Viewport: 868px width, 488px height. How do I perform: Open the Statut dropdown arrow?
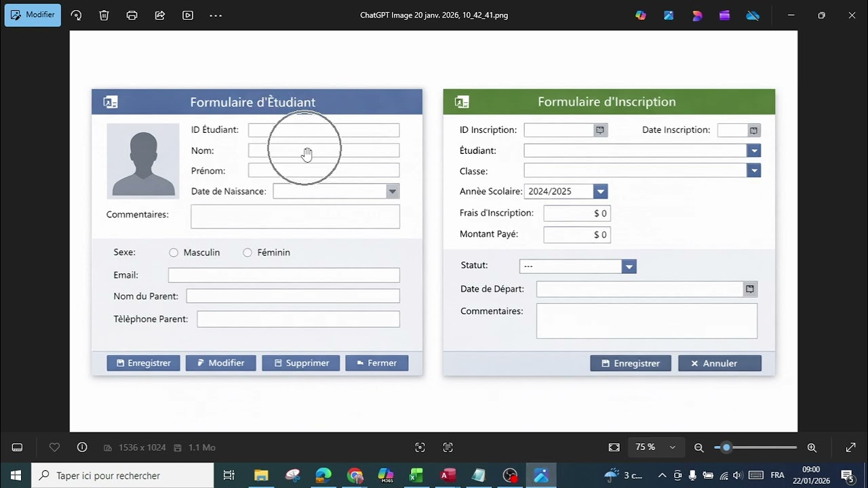coord(629,266)
